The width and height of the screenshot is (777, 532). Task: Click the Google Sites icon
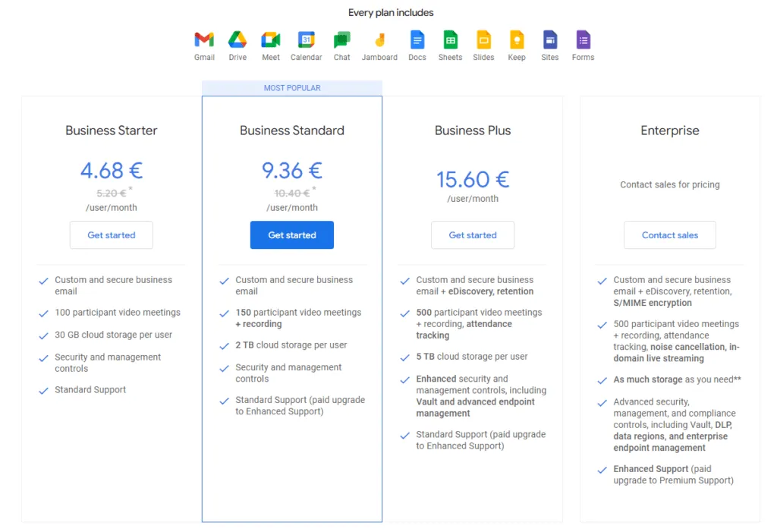pos(550,40)
